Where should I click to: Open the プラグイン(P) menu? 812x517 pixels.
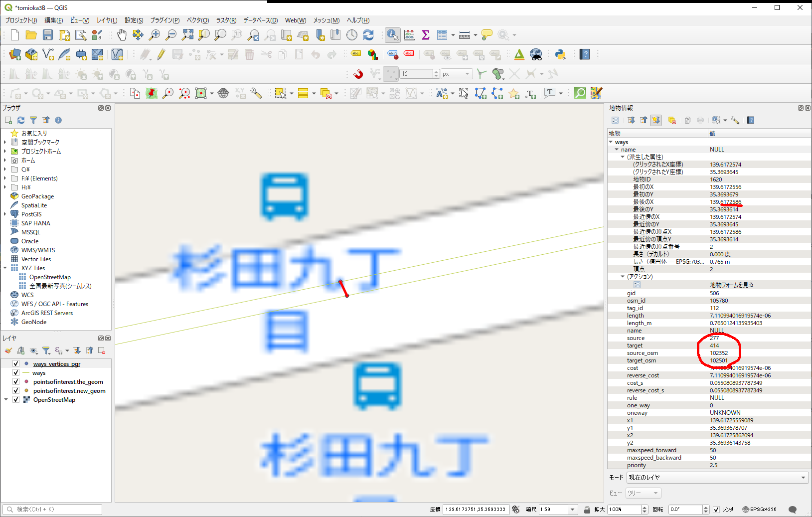point(164,20)
